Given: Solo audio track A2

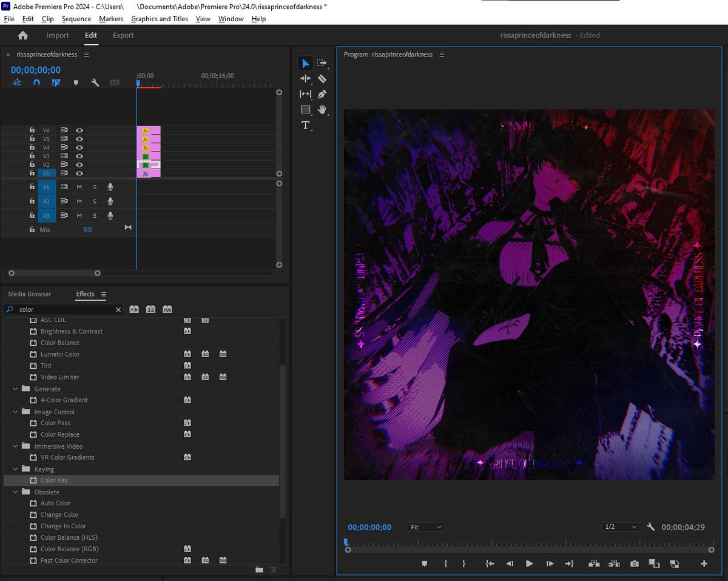Looking at the screenshot, I should click(95, 201).
